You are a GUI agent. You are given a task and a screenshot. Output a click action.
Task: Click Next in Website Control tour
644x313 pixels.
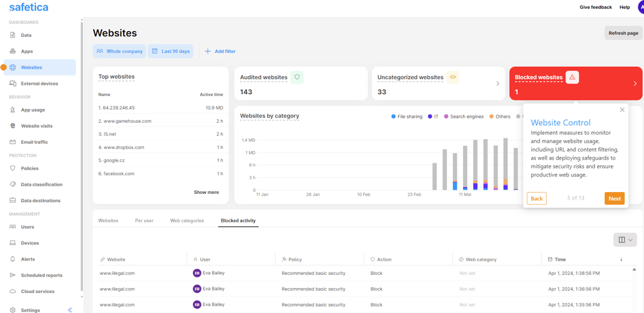coord(614,198)
